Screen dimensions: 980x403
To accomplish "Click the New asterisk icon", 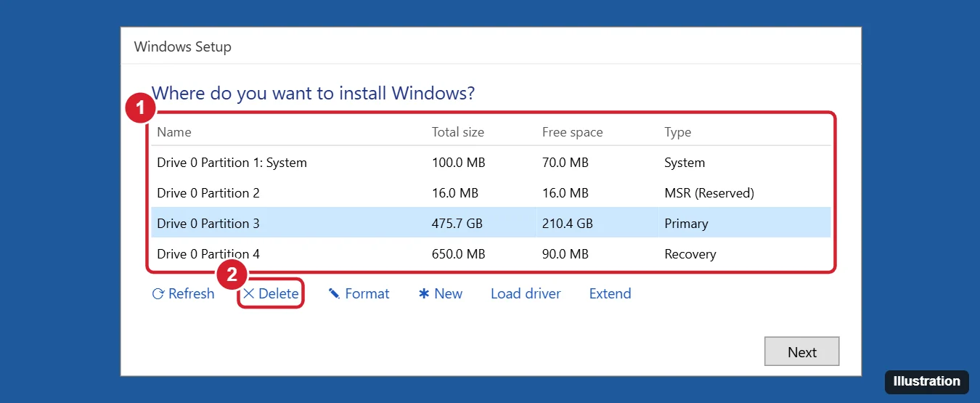I will pos(424,294).
